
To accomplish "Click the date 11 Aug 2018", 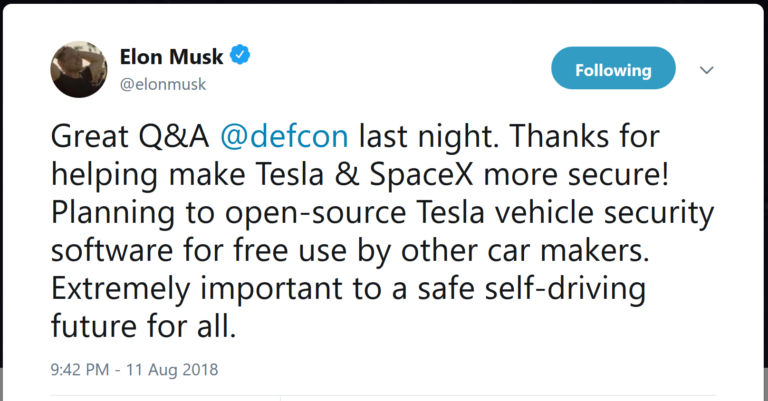I will pyautogui.click(x=172, y=369).
